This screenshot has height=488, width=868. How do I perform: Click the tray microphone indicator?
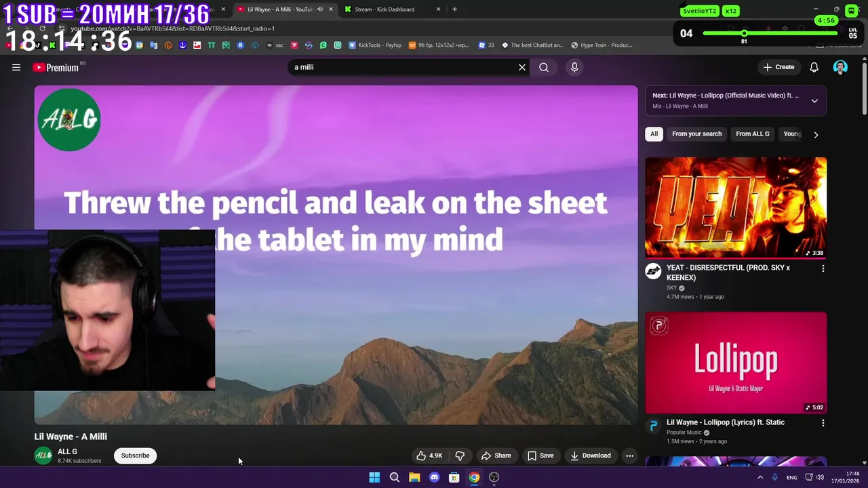(774, 477)
